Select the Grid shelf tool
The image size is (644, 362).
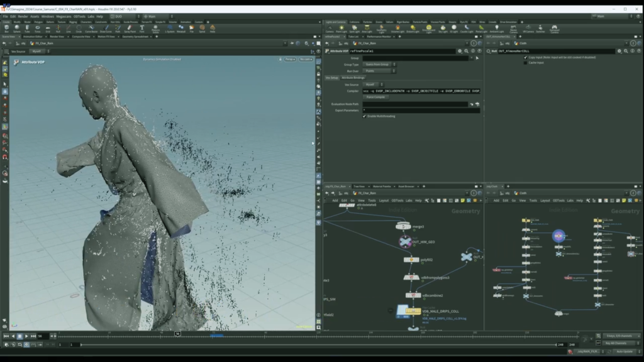[x=48, y=28]
